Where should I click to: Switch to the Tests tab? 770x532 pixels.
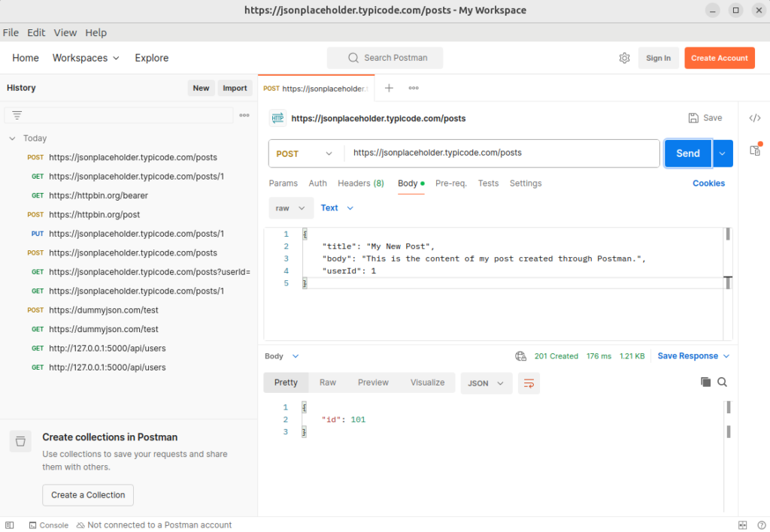[x=488, y=183]
